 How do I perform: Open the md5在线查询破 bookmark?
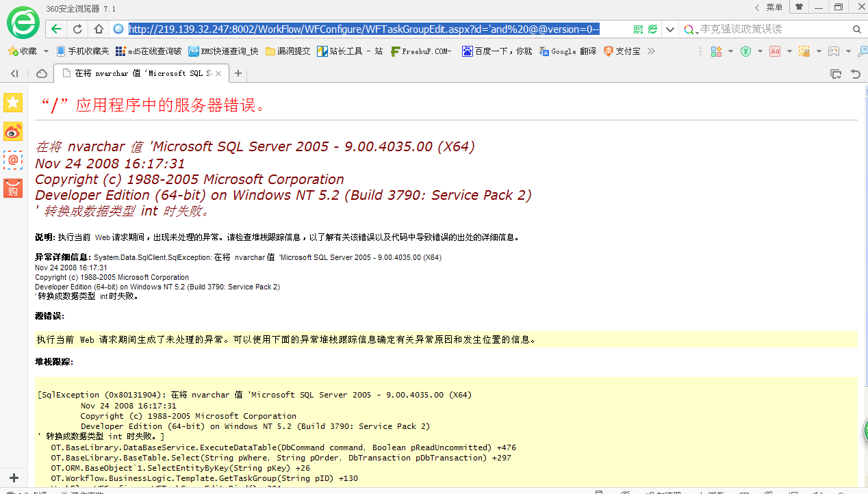click(149, 51)
